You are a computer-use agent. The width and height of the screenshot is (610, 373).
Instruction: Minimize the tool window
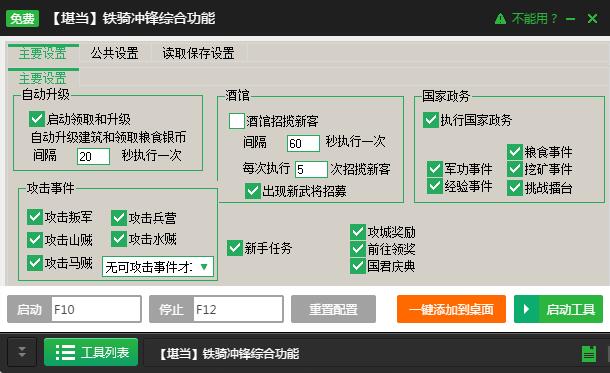[x=570, y=19]
